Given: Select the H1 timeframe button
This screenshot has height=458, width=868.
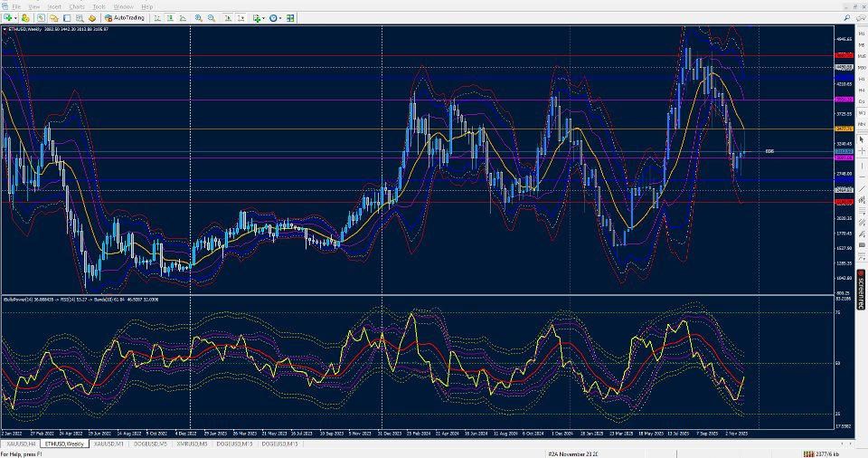Looking at the screenshot, I should click(862, 79).
